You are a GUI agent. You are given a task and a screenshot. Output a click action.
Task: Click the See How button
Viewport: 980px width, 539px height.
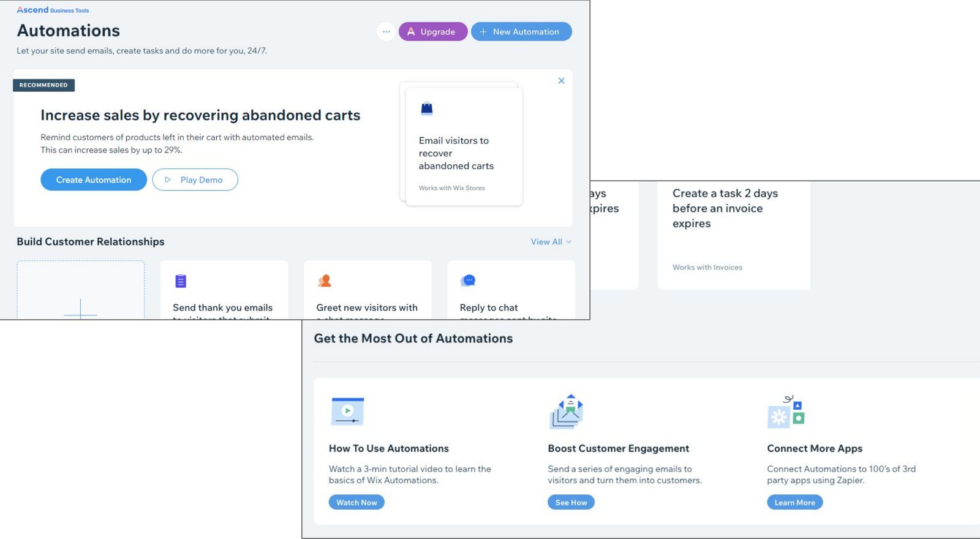pyautogui.click(x=571, y=502)
